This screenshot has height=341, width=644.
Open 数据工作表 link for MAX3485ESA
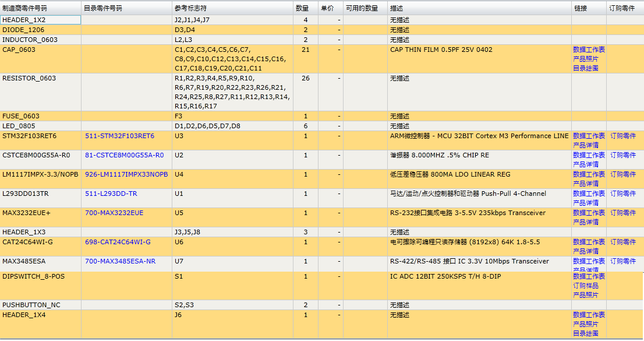589,262
